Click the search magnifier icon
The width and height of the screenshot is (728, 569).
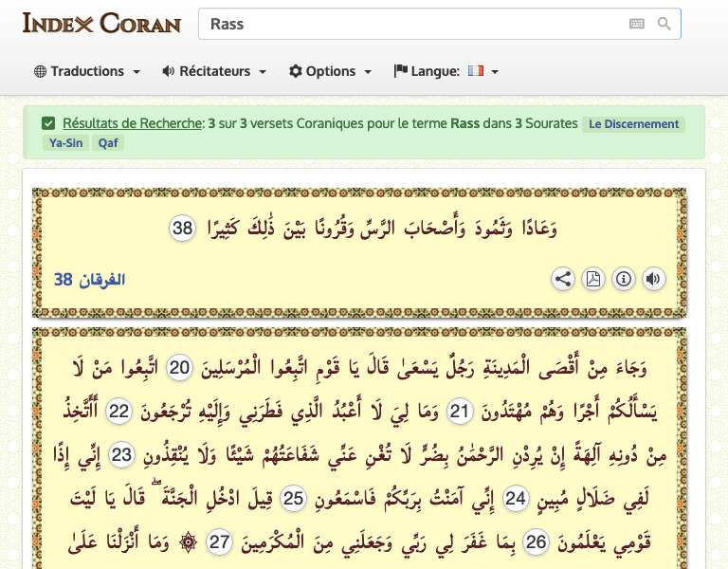coord(664,24)
